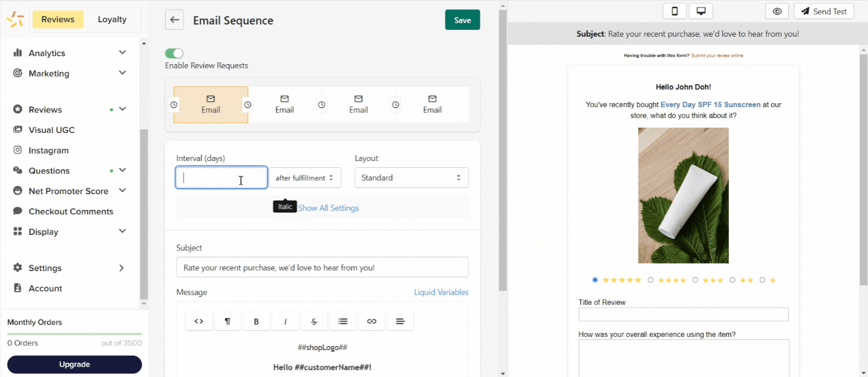This screenshot has height=377, width=868.
Task: Click inside the Subject input field
Action: click(x=322, y=268)
